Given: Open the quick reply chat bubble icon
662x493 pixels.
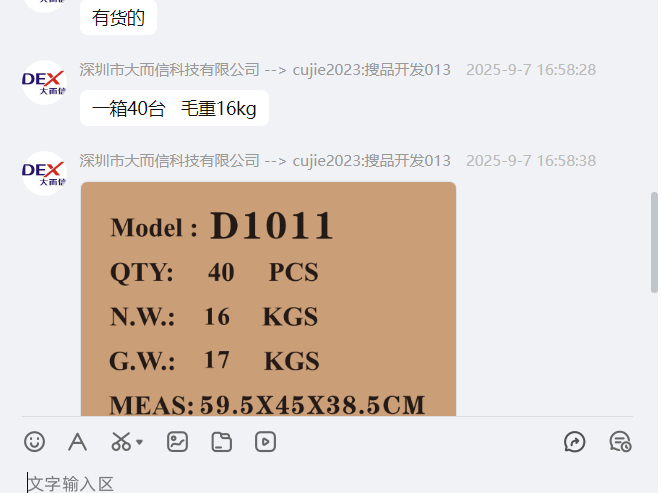Looking at the screenshot, I should coord(575,442).
